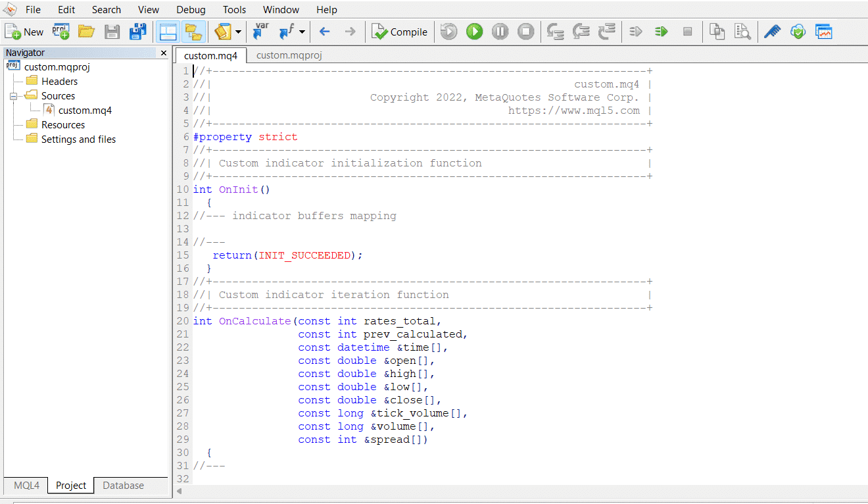
Task: Save all files using double-floppy icon
Action: point(138,32)
